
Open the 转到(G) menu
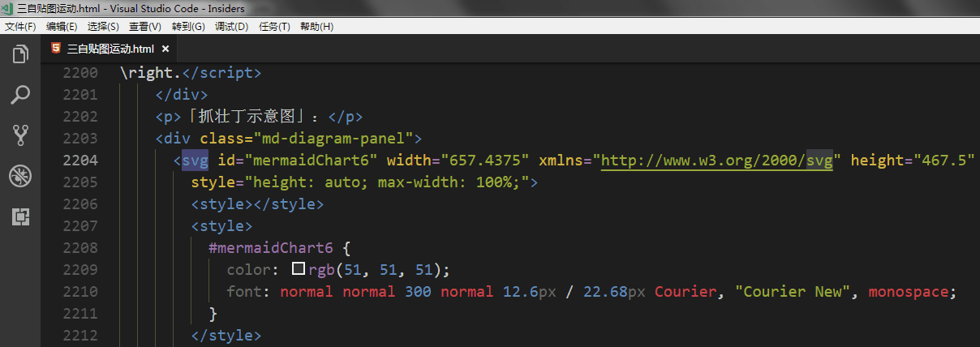tap(188, 27)
